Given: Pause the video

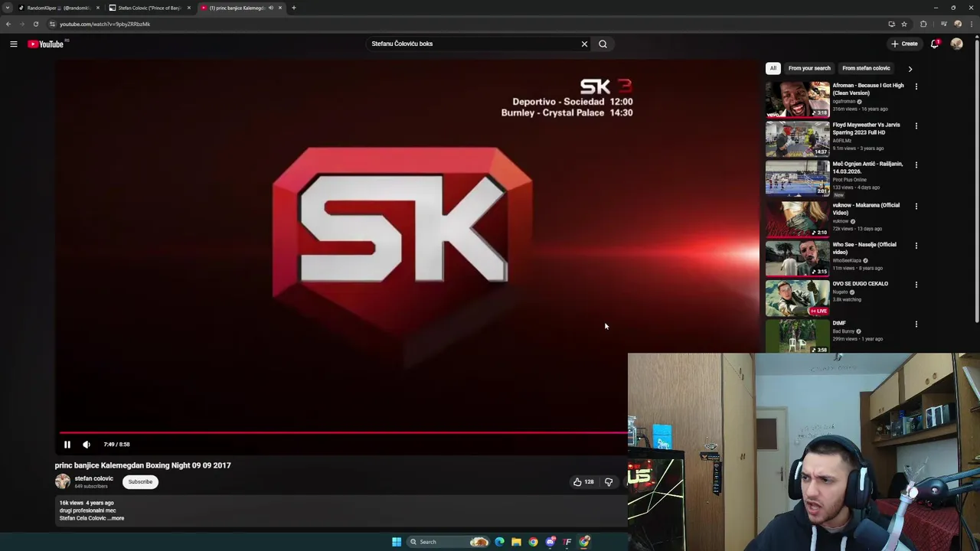Looking at the screenshot, I should click(x=67, y=444).
